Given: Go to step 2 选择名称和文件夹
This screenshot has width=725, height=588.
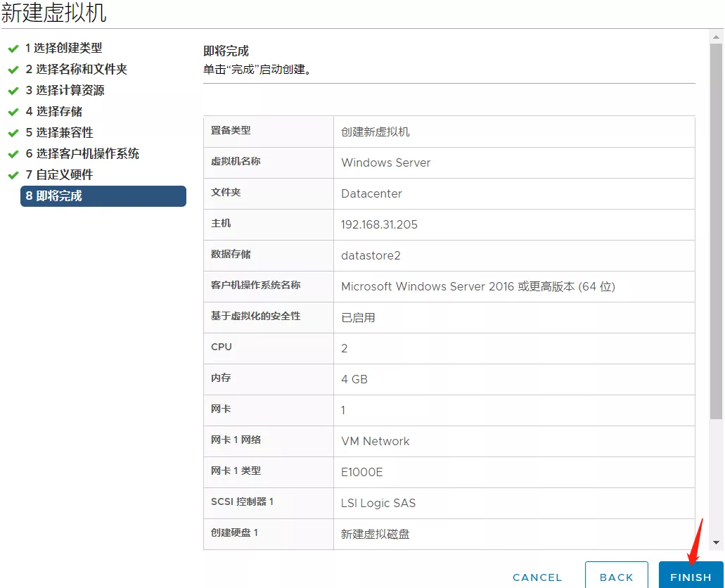Looking at the screenshot, I should click(x=76, y=70).
